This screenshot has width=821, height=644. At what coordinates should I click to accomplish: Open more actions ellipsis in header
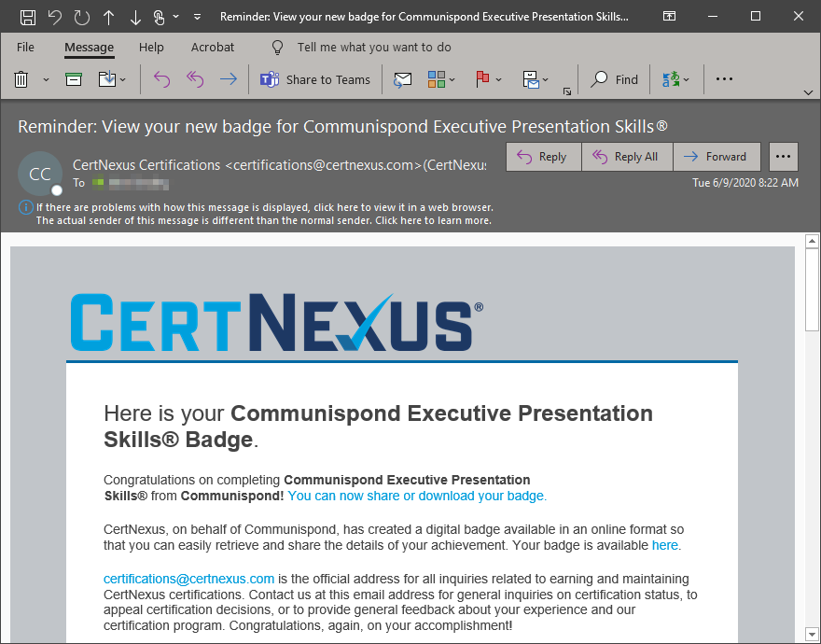[784, 157]
